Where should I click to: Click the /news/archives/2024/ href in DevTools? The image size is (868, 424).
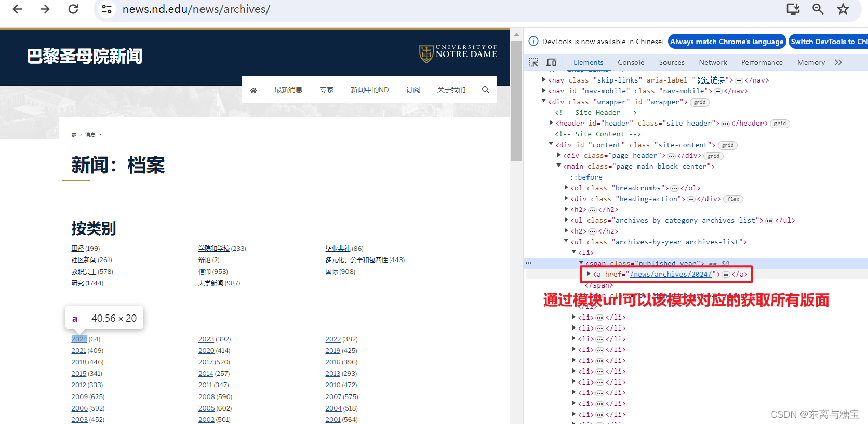[x=671, y=274]
